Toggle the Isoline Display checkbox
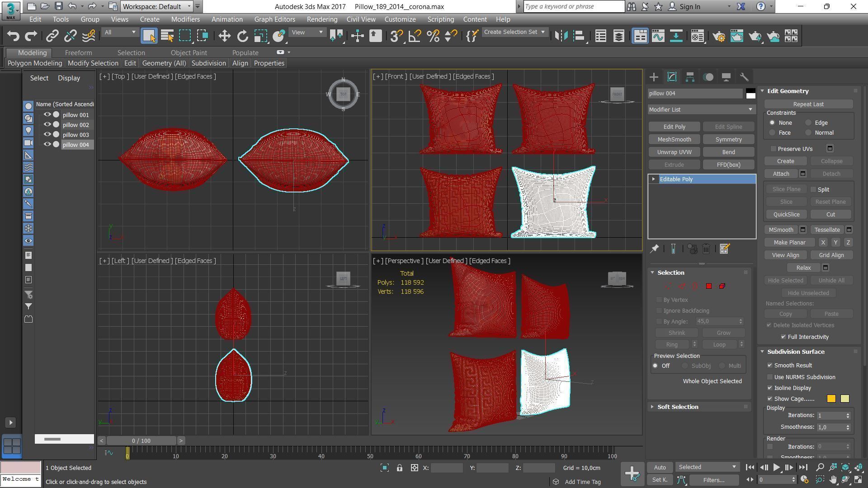 770,388
